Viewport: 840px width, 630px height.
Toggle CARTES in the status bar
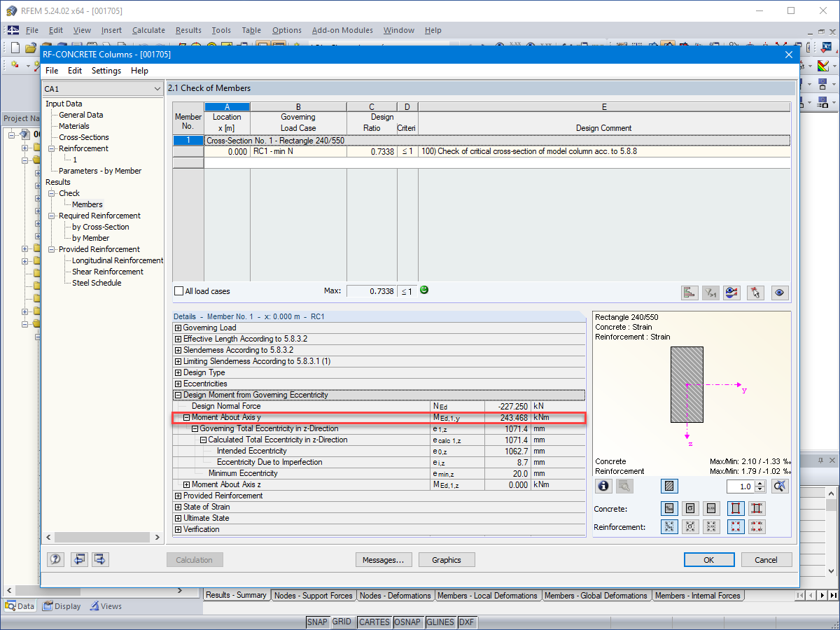(374, 622)
